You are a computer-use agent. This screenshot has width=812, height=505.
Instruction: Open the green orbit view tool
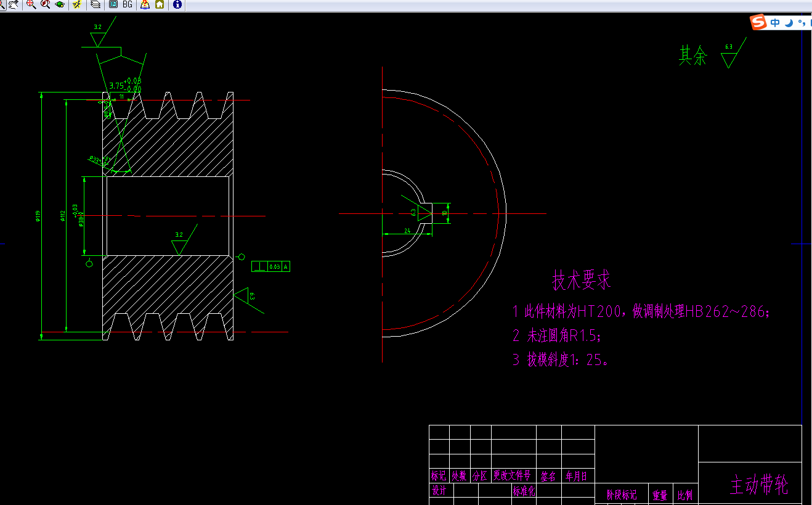60,4
